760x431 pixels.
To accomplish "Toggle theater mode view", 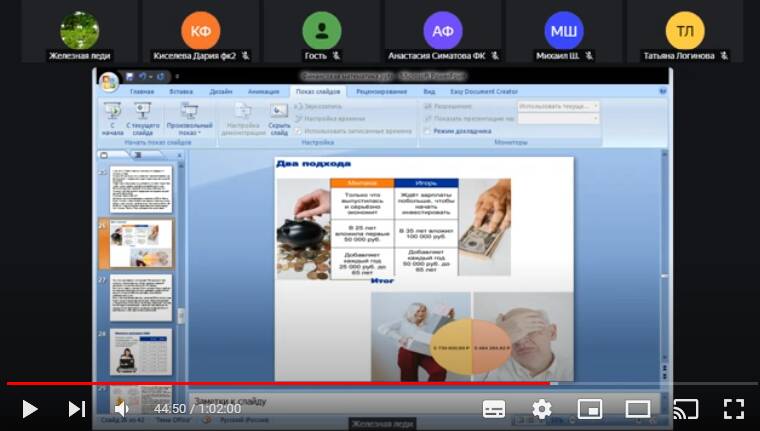I will click(637, 409).
